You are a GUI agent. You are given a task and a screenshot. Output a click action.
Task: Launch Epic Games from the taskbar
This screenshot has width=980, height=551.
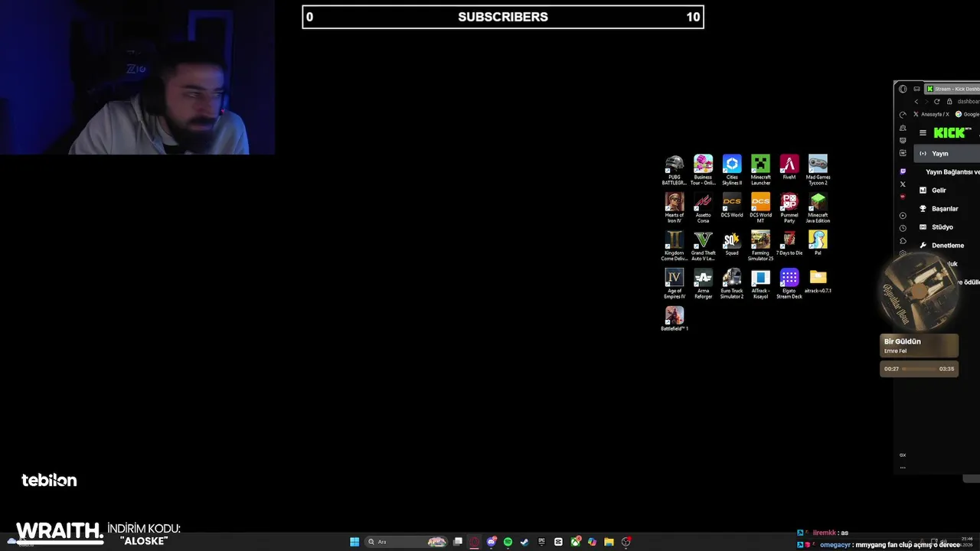[541, 542]
